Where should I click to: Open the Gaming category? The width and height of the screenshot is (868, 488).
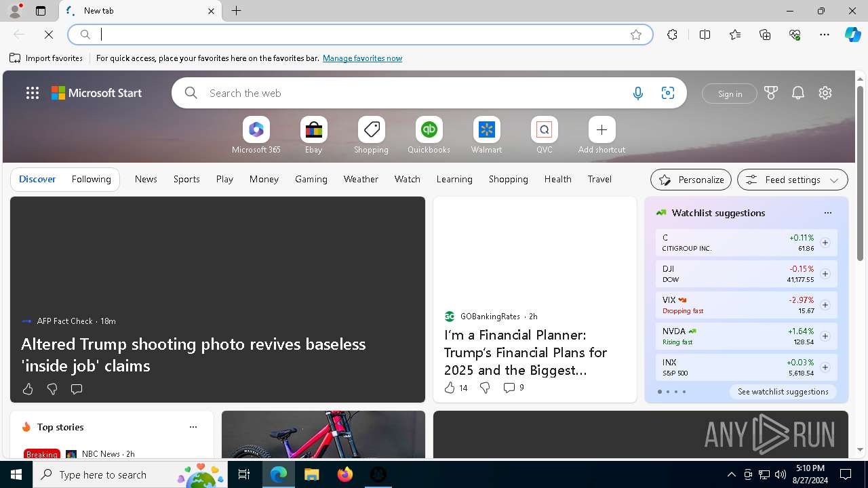[x=311, y=179]
